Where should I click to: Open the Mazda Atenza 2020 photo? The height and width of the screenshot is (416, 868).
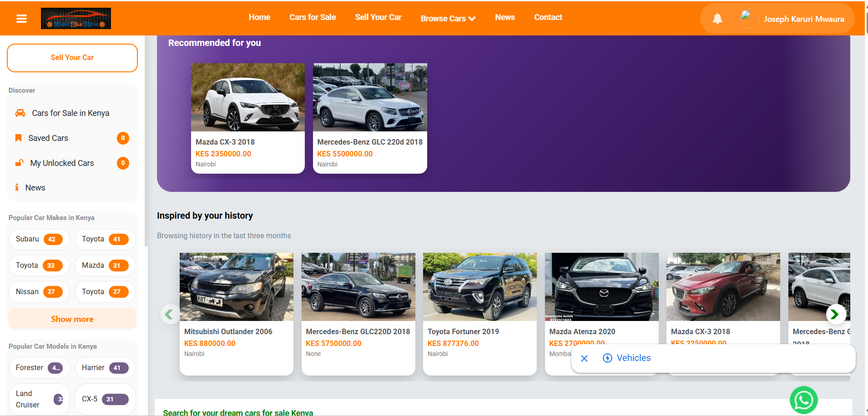click(x=602, y=287)
